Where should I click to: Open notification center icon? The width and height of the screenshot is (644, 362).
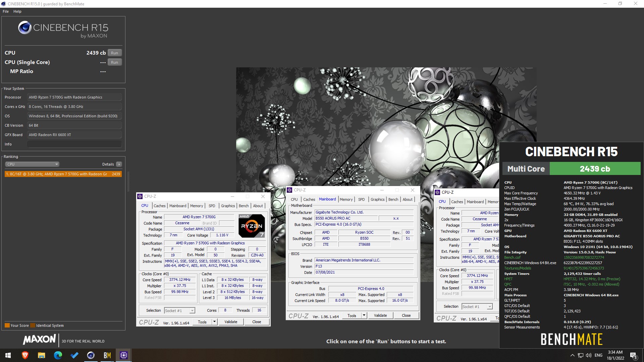(633, 356)
